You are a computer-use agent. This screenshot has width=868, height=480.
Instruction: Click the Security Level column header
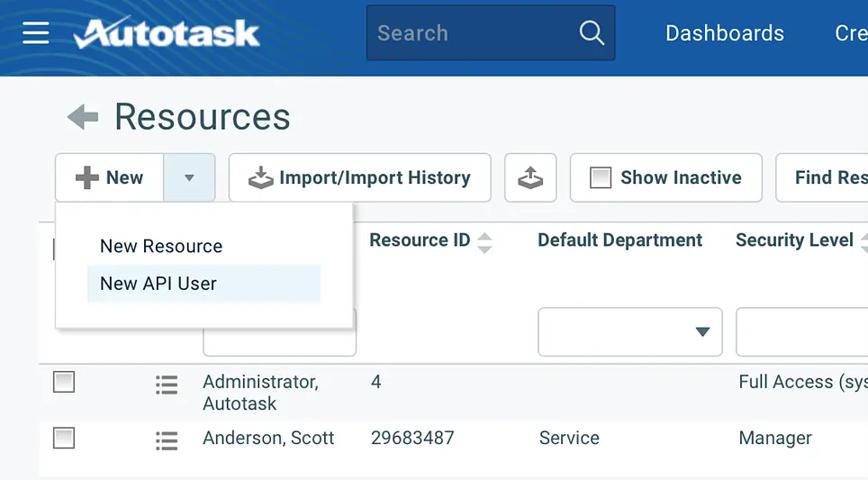tap(794, 240)
